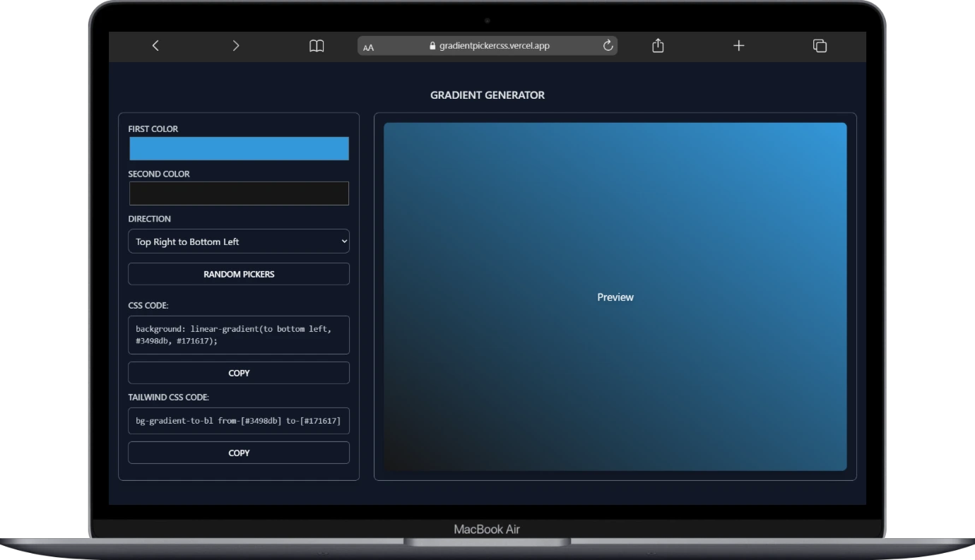Click the Safari back navigation arrow

pos(155,45)
